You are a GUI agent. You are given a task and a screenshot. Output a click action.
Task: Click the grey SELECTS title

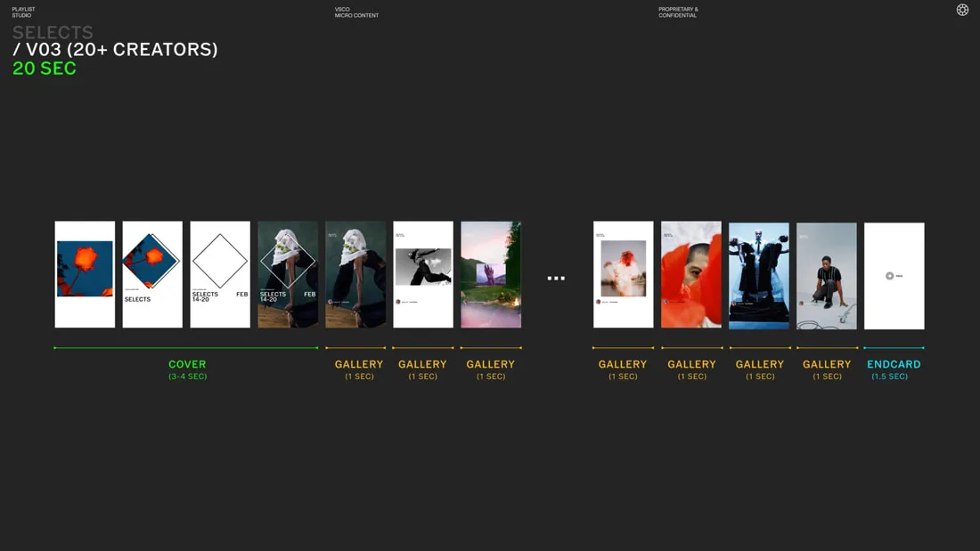click(x=53, y=32)
